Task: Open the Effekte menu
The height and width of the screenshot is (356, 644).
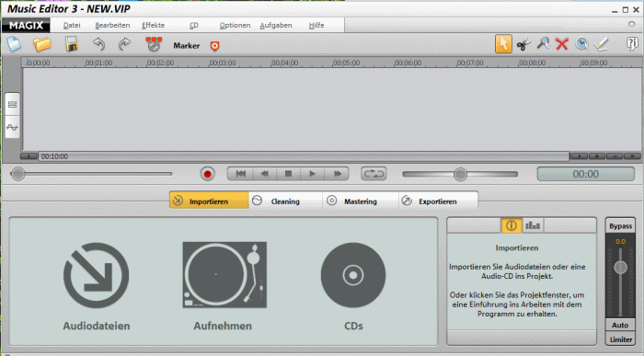Action: point(154,25)
